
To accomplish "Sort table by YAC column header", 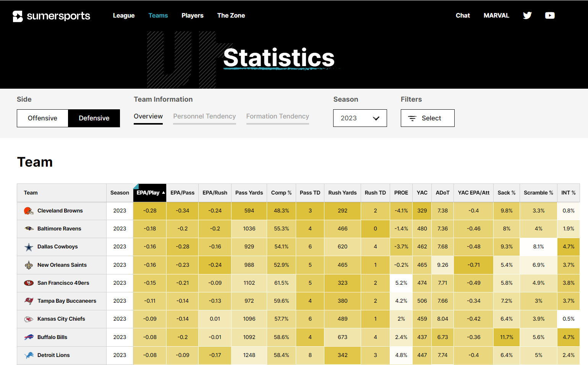I will pos(422,193).
